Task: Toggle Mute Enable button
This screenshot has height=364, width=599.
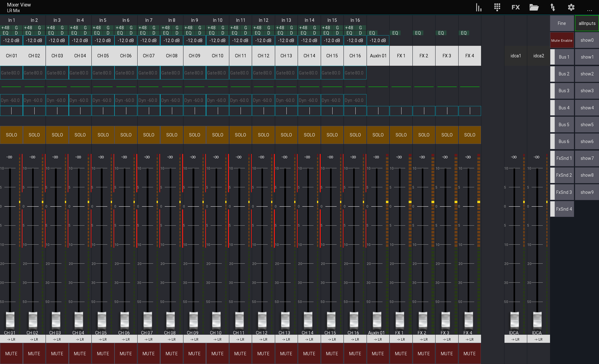Action: pyautogui.click(x=562, y=40)
